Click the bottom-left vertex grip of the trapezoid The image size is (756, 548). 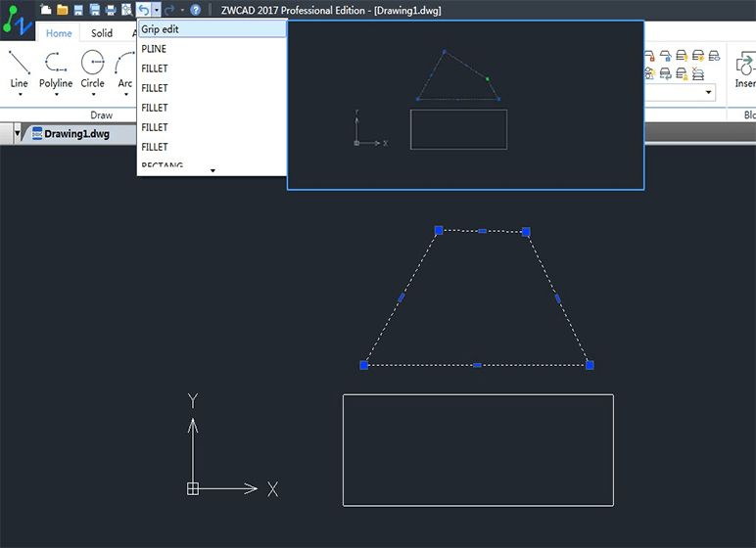tap(364, 365)
